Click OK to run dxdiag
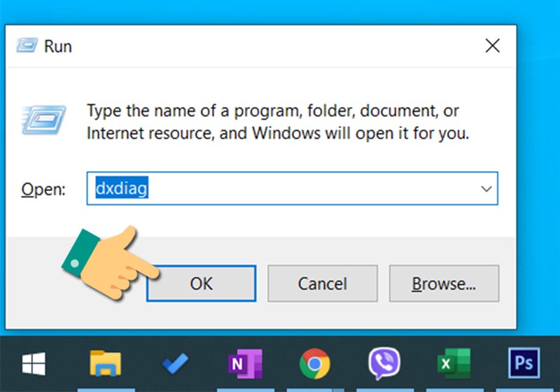Screen dimensions: 560x392 [x=201, y=283]
